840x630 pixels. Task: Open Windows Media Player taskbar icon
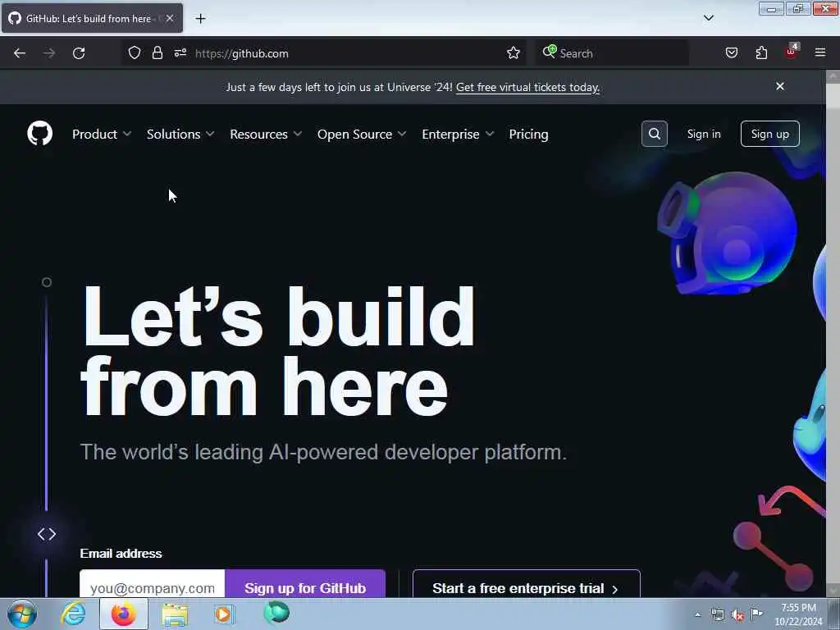click(225, 614)
